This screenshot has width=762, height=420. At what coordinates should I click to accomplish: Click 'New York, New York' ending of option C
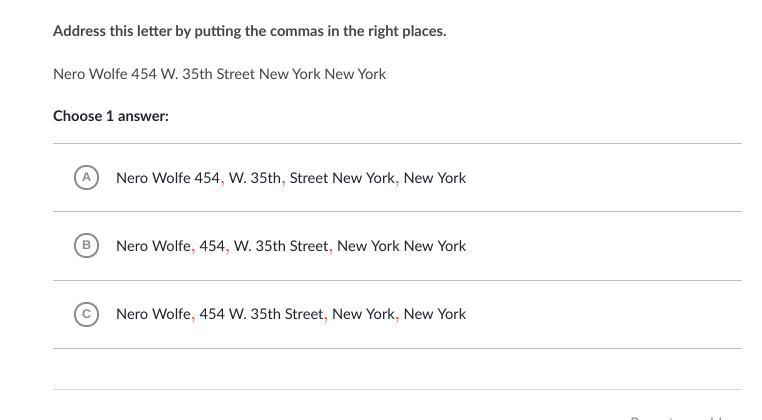coord(399,314)
